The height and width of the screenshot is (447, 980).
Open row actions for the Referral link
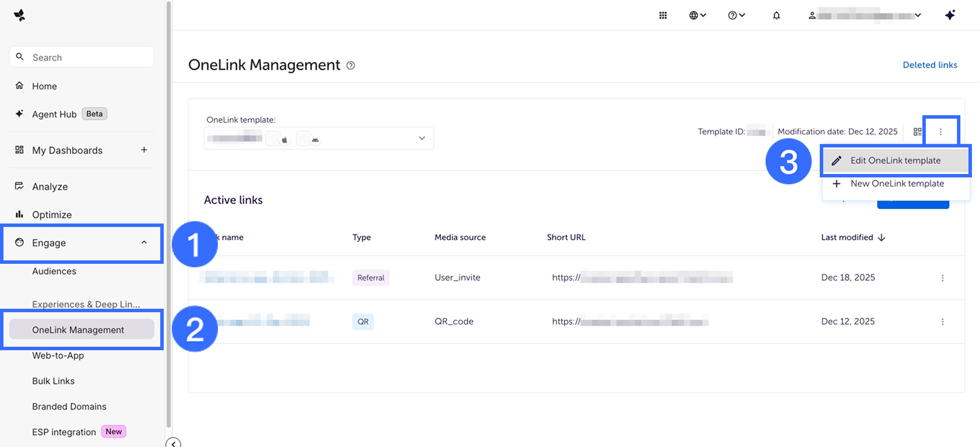943,278
